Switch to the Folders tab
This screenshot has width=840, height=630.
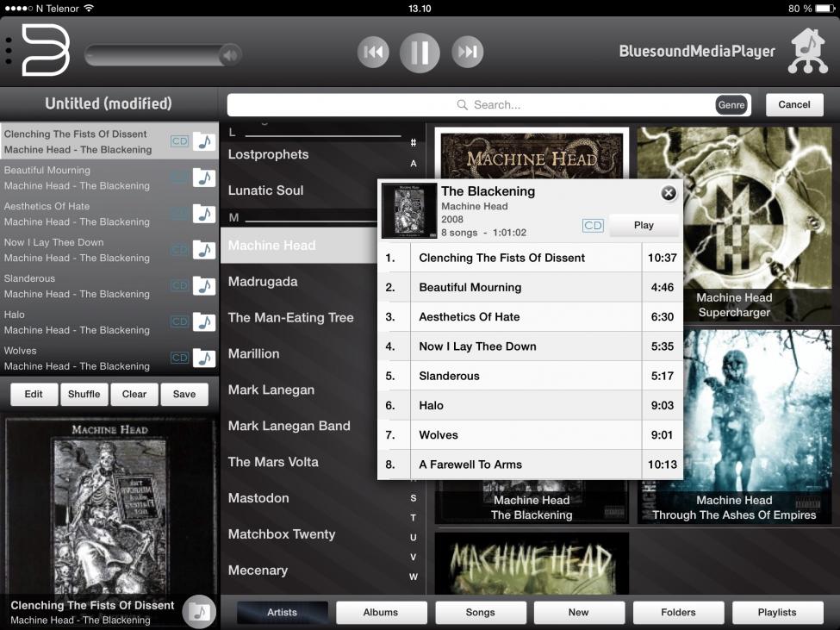tap(678, 612)
